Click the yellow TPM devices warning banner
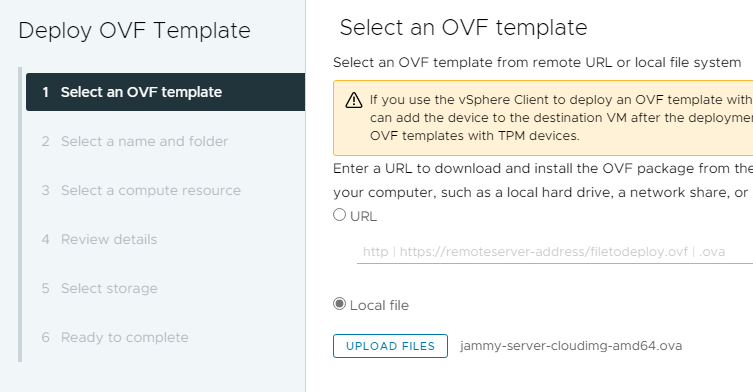Screen dimensions: 753x392 [x=543, y=118]
